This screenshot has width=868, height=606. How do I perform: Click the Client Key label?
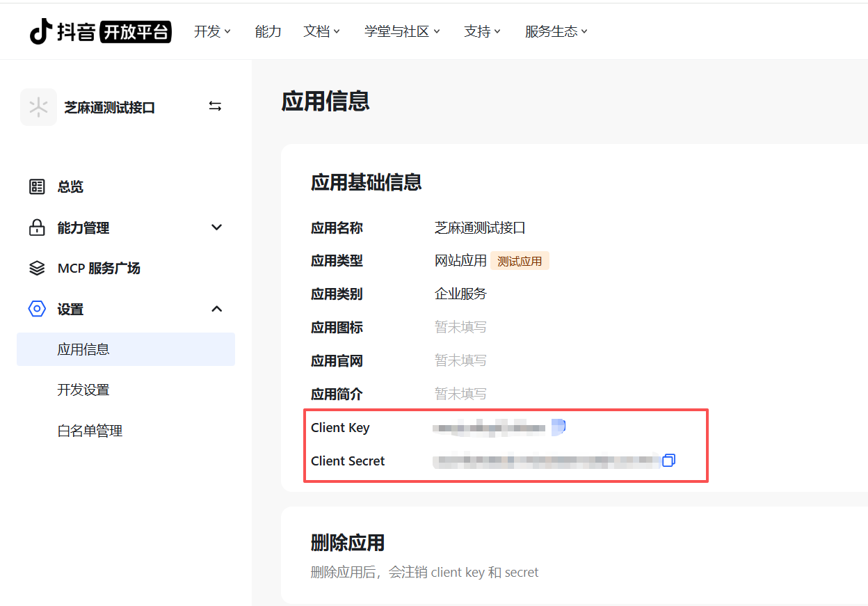(x=340, y=427)
